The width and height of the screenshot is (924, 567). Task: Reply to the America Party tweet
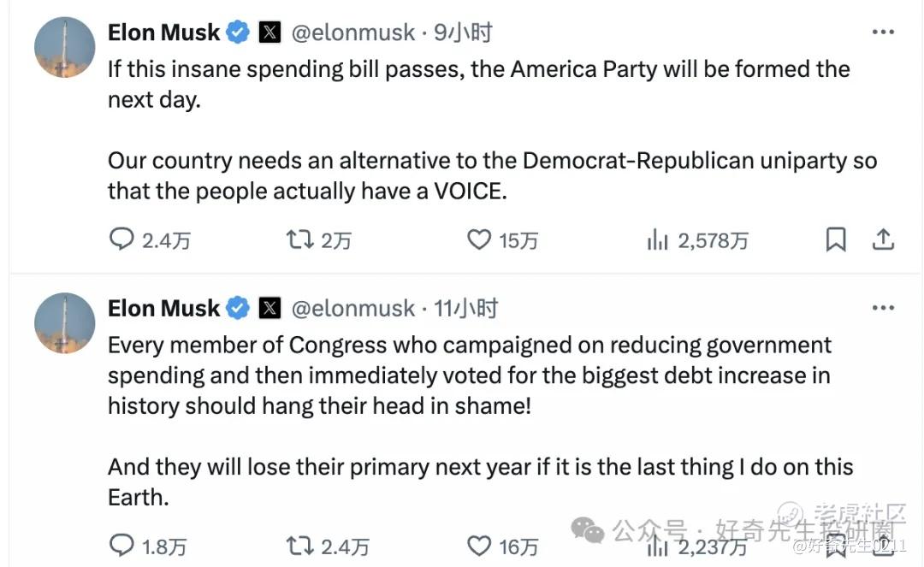(122, 239)
